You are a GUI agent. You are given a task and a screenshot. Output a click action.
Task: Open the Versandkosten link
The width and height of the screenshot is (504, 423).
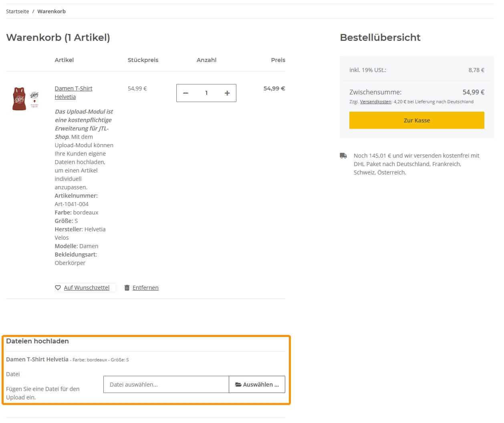375,102
